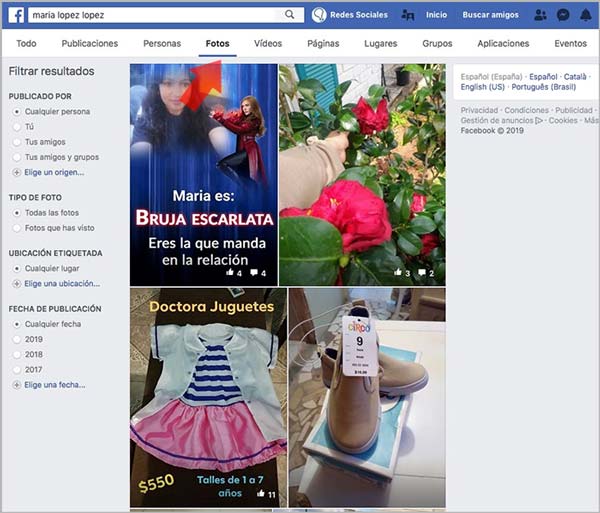This screenshot has width=600, height=513.
Task: Click the like icon on Doctora Juguetes photo
Action: (x=261, y=493)
